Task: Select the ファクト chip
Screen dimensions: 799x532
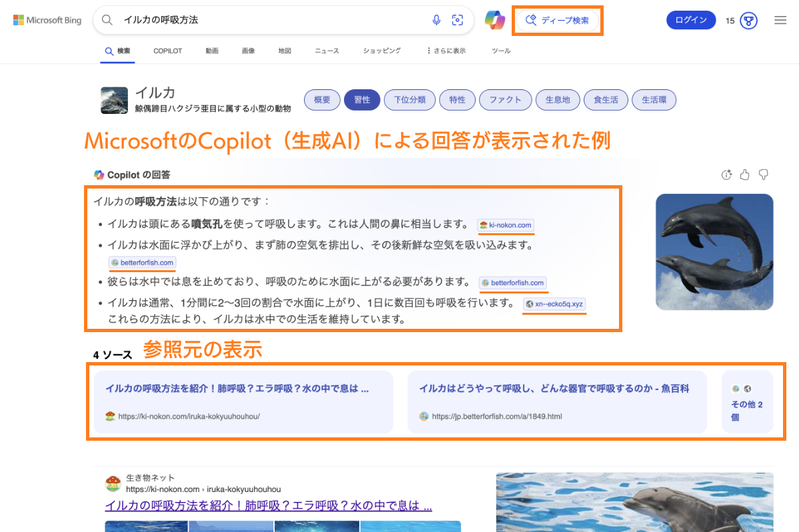Action: (x=505, y=100)
